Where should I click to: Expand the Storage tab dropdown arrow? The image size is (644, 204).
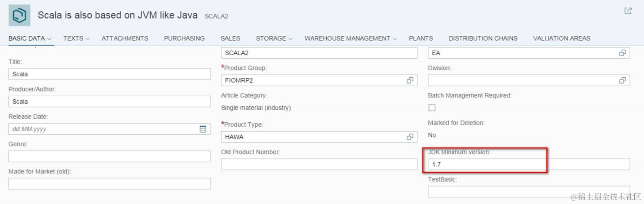coord(290,39)
